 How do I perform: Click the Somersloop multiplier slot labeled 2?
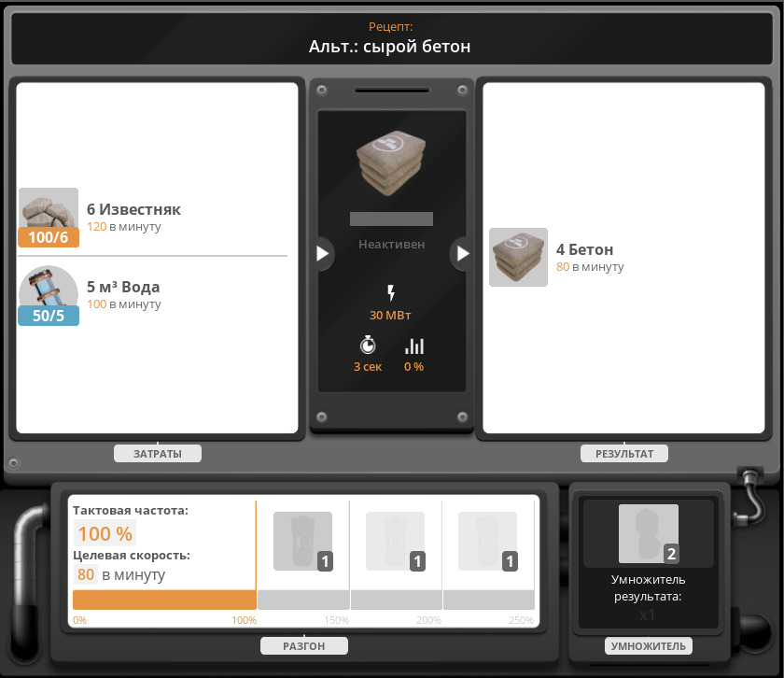click(x=649, y=534)
